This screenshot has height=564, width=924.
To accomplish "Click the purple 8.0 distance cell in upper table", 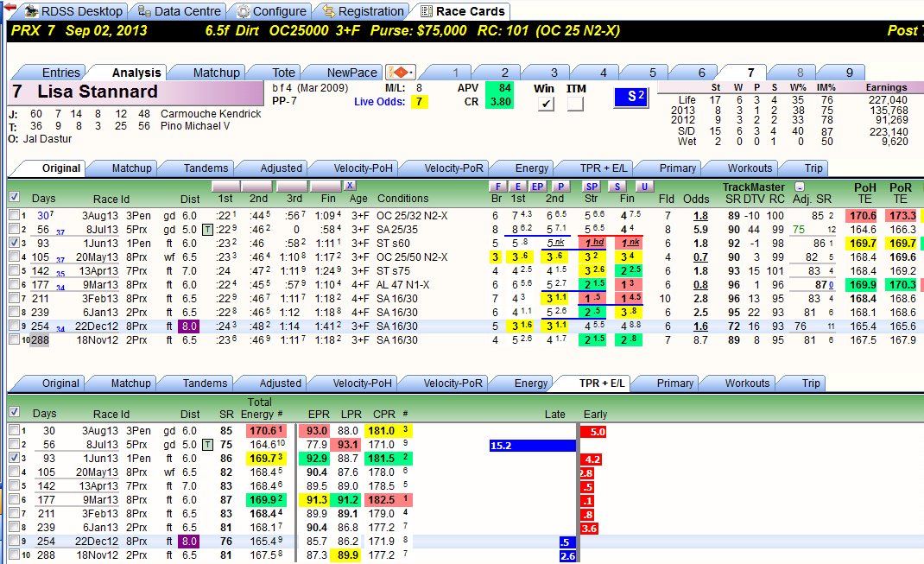I will [189, 326].
